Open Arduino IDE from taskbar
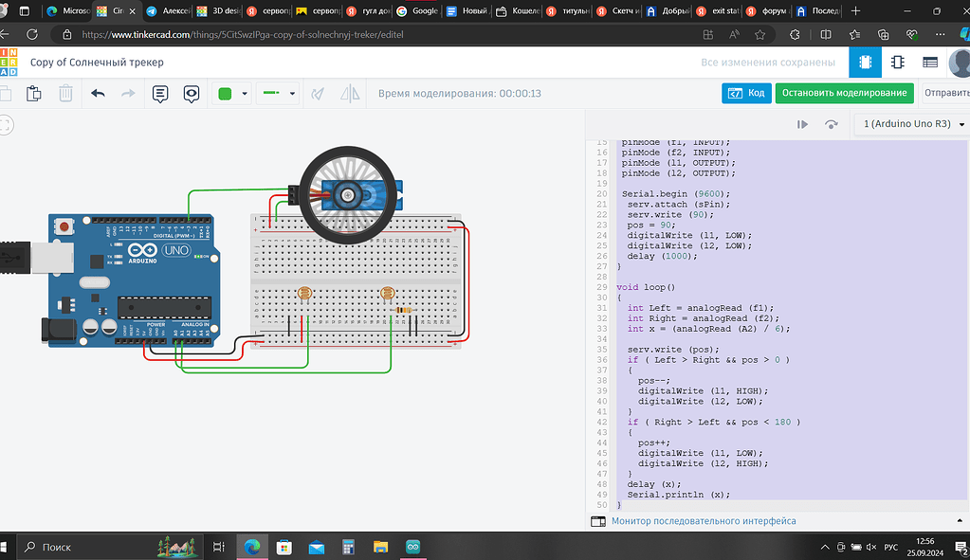 tap(412, 547)
